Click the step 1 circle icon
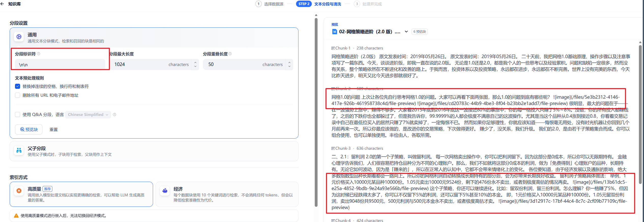The width and height of the screenshot is (644, 222). (258, 4)
